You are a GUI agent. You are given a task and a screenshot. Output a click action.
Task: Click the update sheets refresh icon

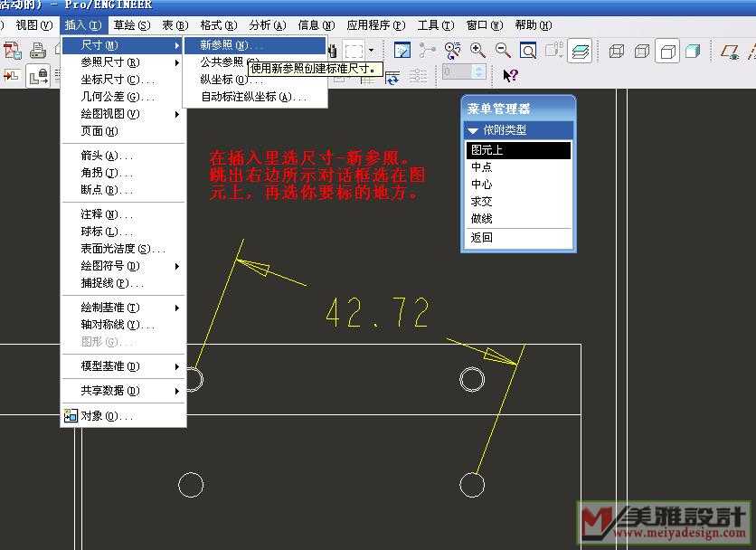coord(392,77)
